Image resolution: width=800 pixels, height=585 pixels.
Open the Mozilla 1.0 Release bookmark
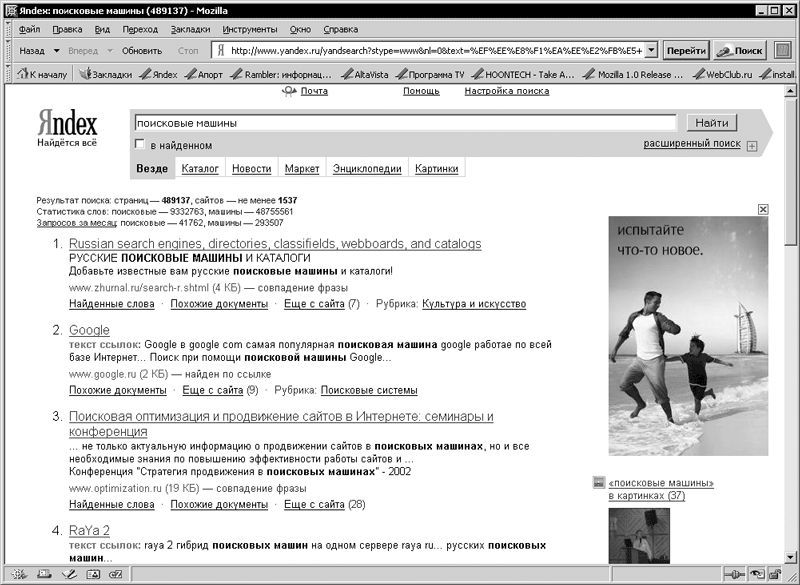[x=633, y=74]
